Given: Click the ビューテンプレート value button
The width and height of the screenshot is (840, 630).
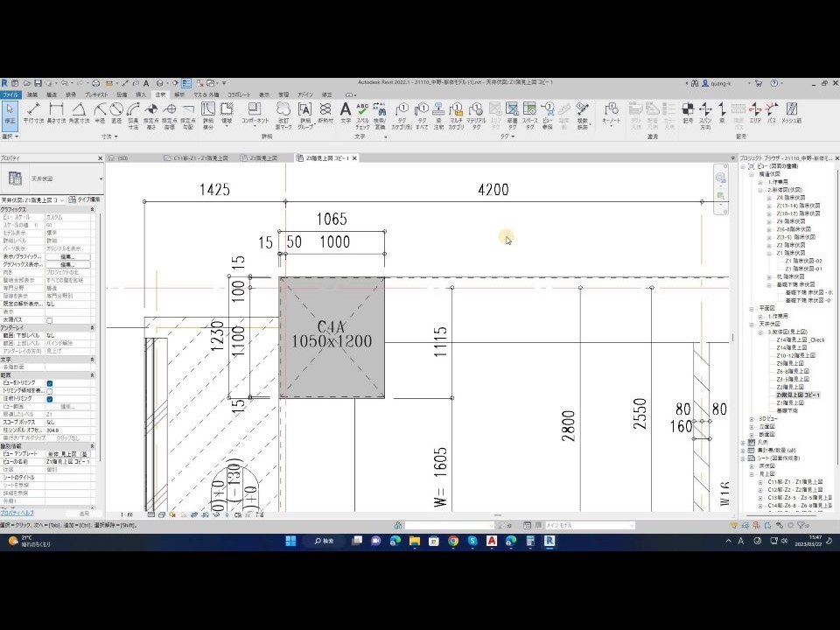Looking at the screenshot, I should [66, 454].
